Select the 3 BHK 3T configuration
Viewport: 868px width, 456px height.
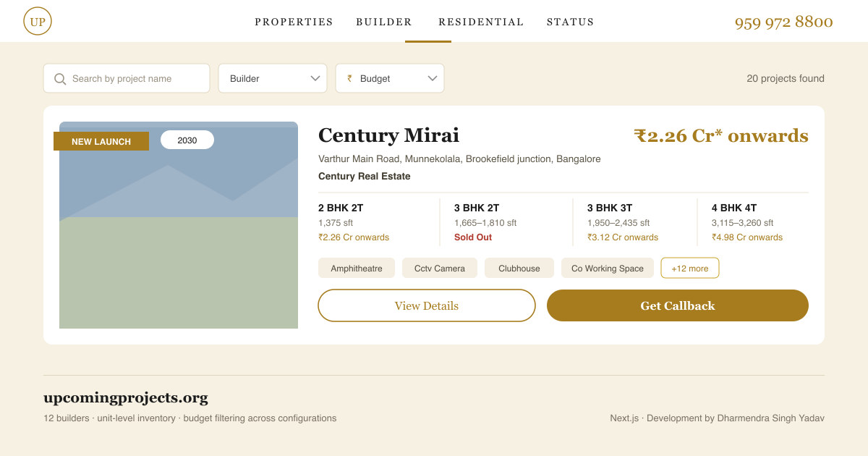click(610, 208)
